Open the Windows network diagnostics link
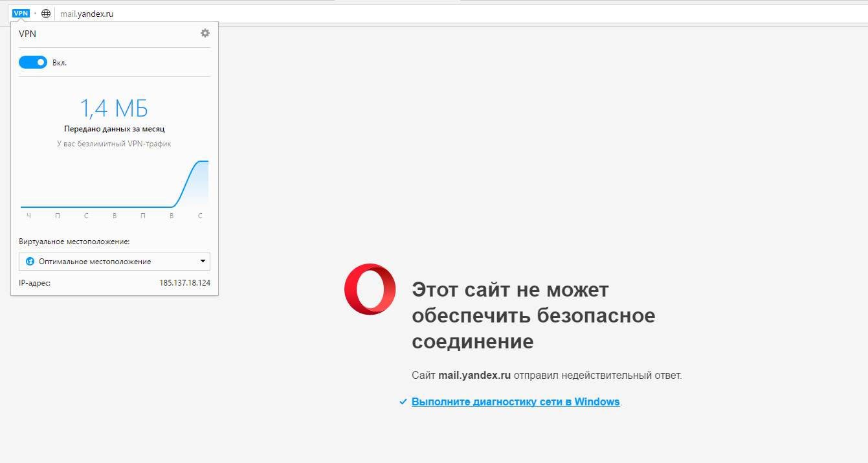 (x=516, y=401)
